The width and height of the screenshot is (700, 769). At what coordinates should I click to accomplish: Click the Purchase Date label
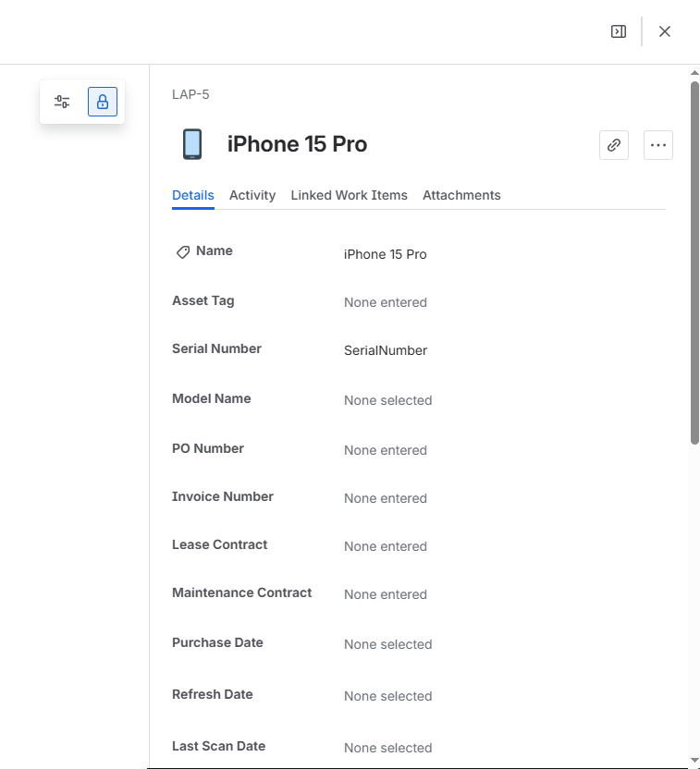pos(217,643)
